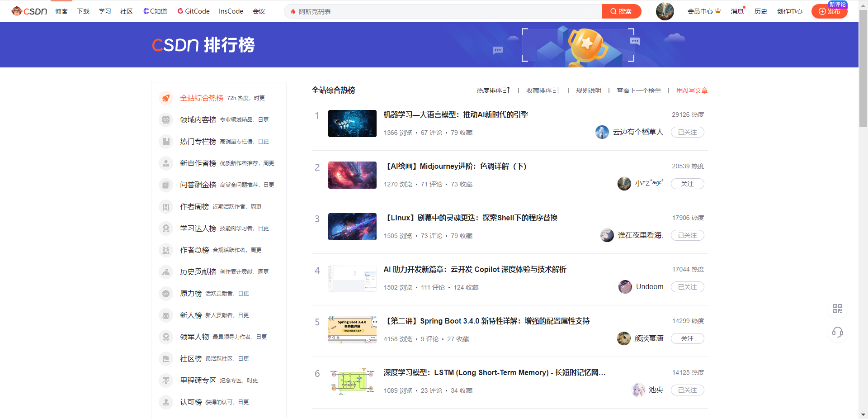Select 学习达人榜 sidebar icon
The image size is (868, 419).
[x=166, y=229]
